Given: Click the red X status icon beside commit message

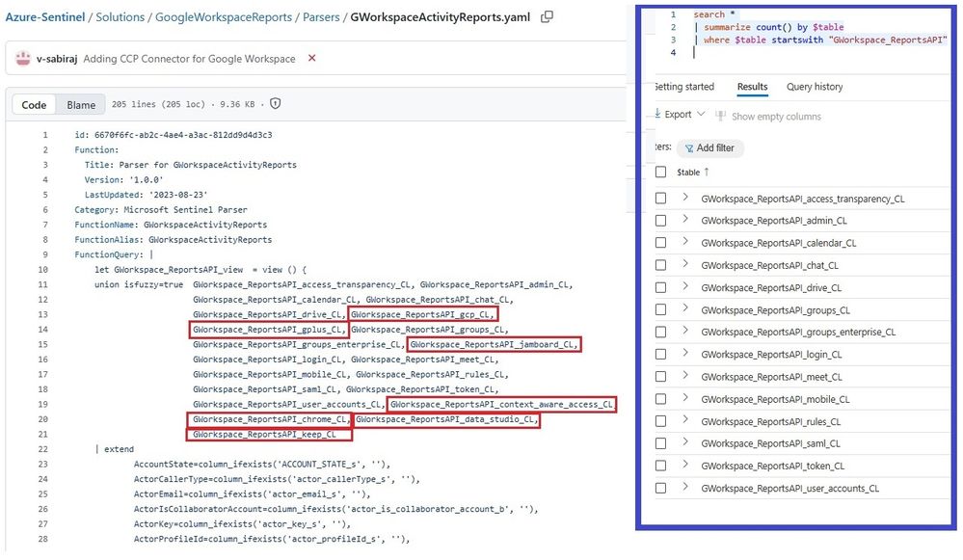Looking at the screenshot, I should pos(312,59).
